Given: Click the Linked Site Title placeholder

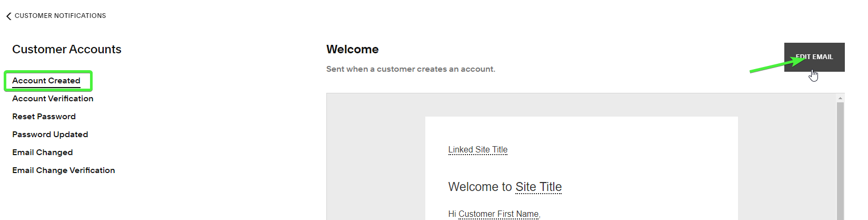Looking at the screenshot, I should click(x=477, y=150).
